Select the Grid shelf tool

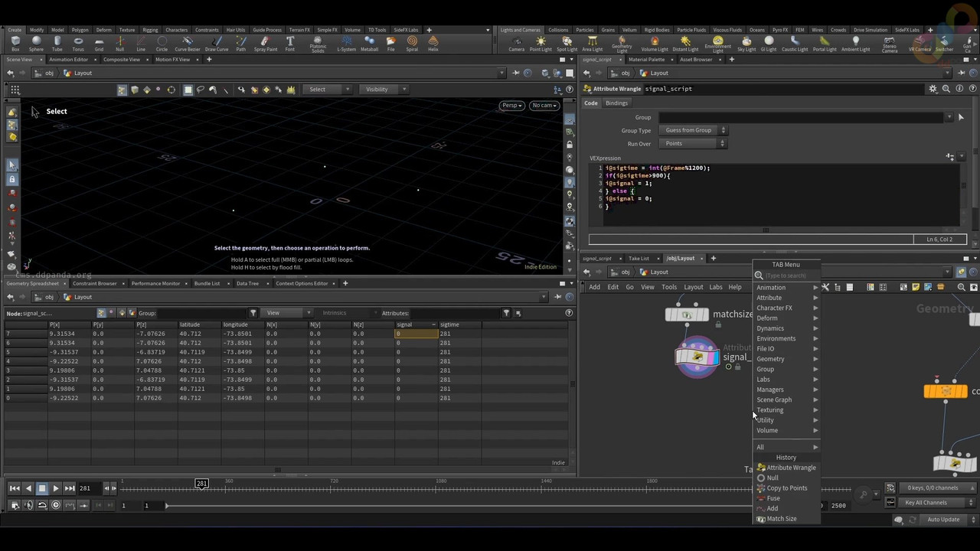point(99,44)
